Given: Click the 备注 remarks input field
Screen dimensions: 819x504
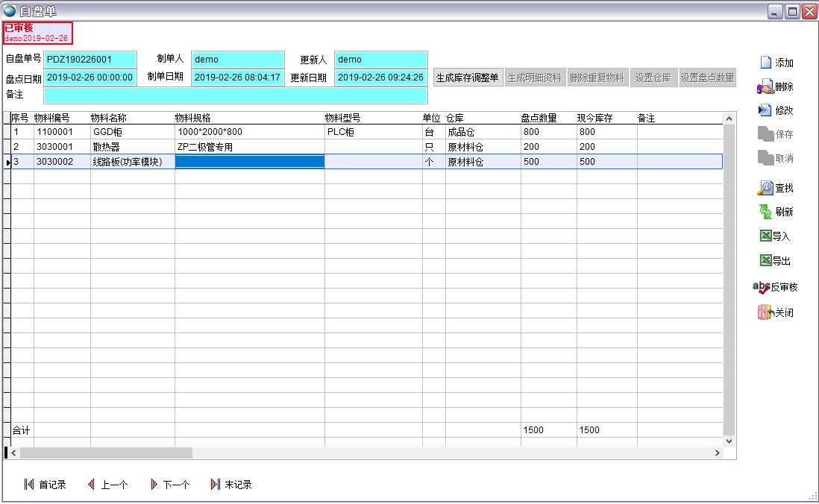Looking at the screenshot, I should (236, 95).
